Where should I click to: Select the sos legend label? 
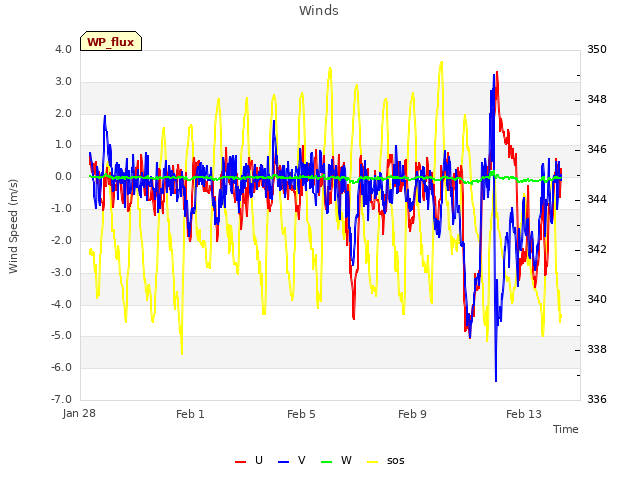tap(396, 461)
